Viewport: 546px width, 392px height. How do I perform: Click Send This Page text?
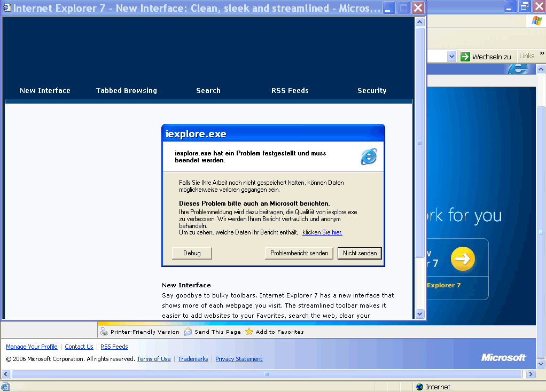tap(217, 332)
